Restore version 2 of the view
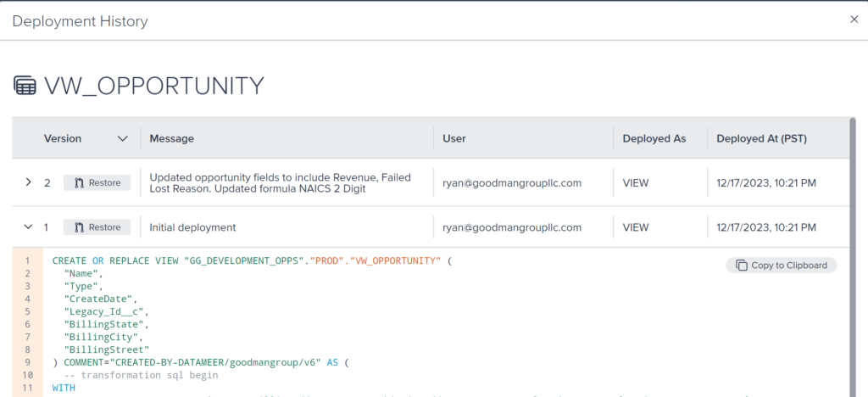The width and height of the screenshot is (868, 397). [x=97, y=182]
